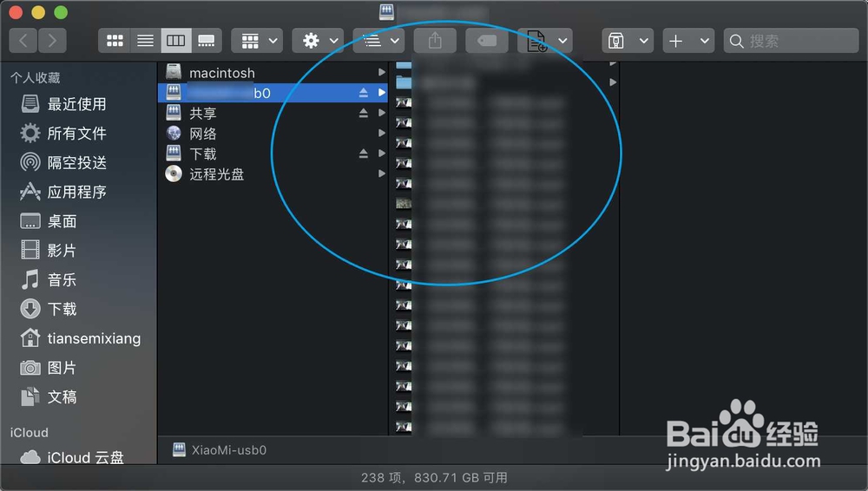Switch to gallery view
This screenshot has height=491, width=868.
coord(207,41)
